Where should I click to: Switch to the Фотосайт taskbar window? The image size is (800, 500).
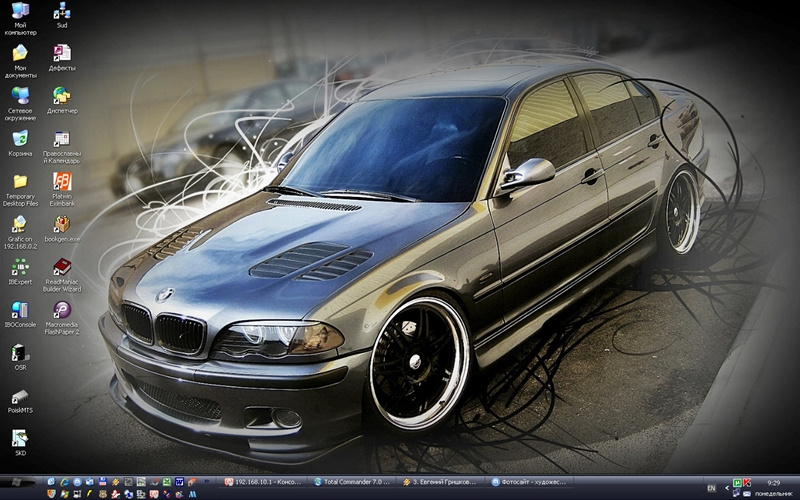[531, 482]
